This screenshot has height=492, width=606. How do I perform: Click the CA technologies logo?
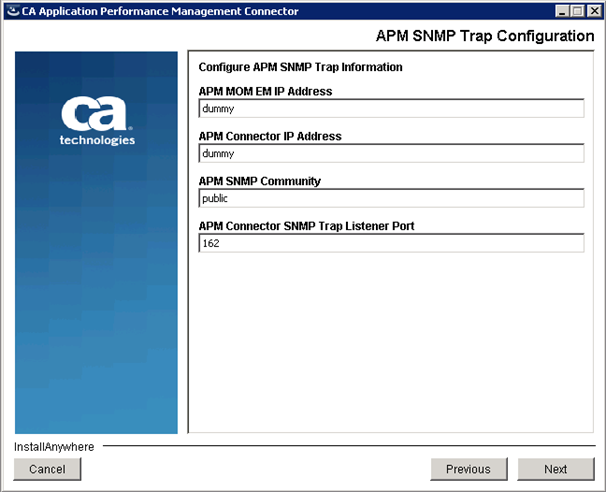(x=97, y=121)
